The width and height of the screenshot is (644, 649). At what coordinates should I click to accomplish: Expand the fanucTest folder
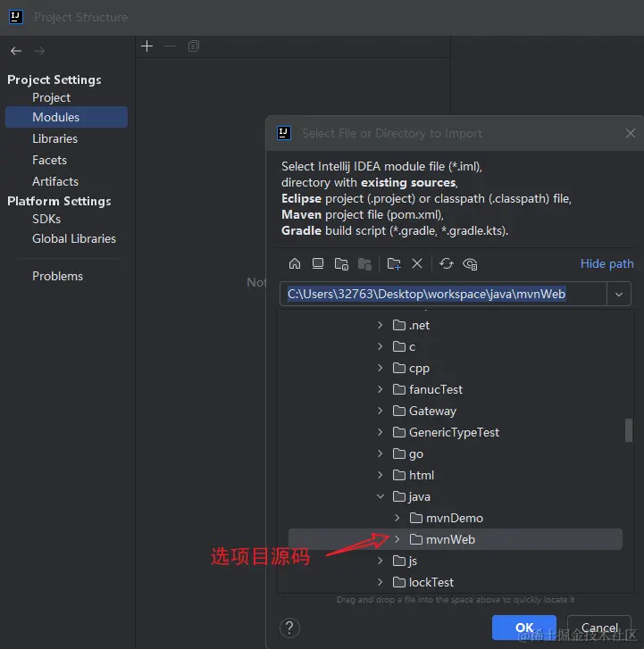(381, 389)
